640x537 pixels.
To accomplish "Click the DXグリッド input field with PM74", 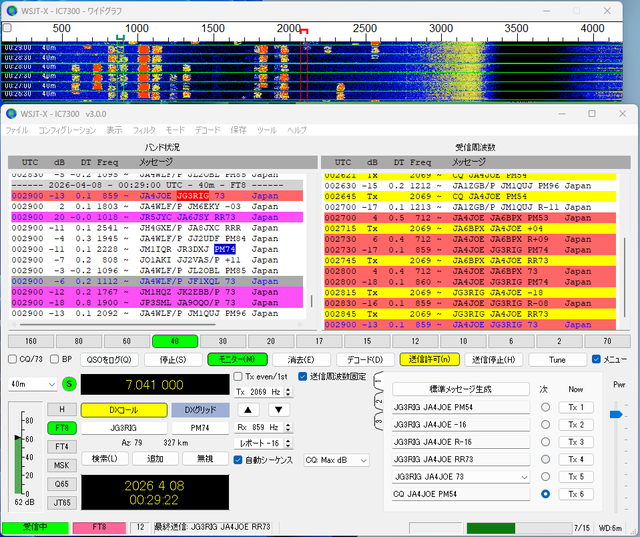I will pyautogui.click(x=200, y=428).
